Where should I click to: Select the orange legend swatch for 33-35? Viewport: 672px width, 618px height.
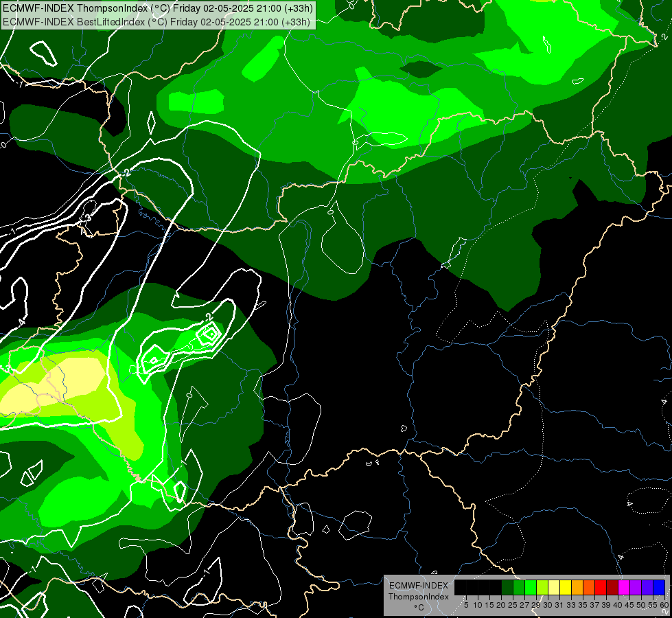(577, 588)
